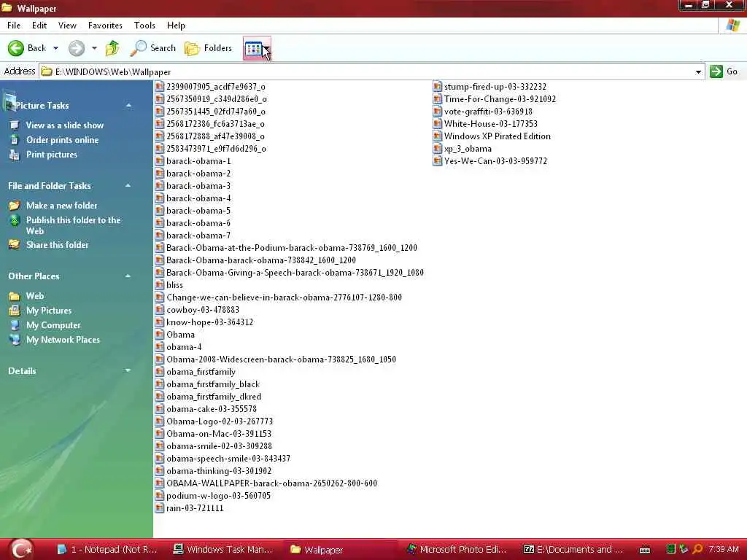Switch to the Notepad taskbar button
This screenshot has width=747, height=560.
(x=107, y=550)
